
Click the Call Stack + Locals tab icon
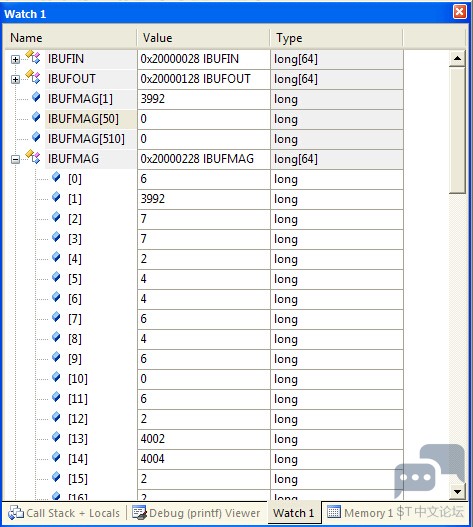coord(16,513)
